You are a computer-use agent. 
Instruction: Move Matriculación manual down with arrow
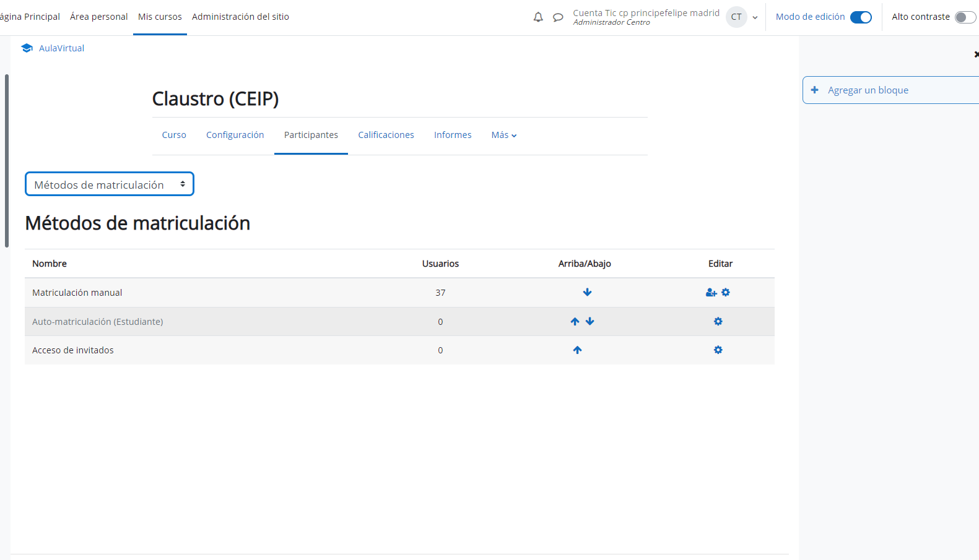(x=587, y=292)
